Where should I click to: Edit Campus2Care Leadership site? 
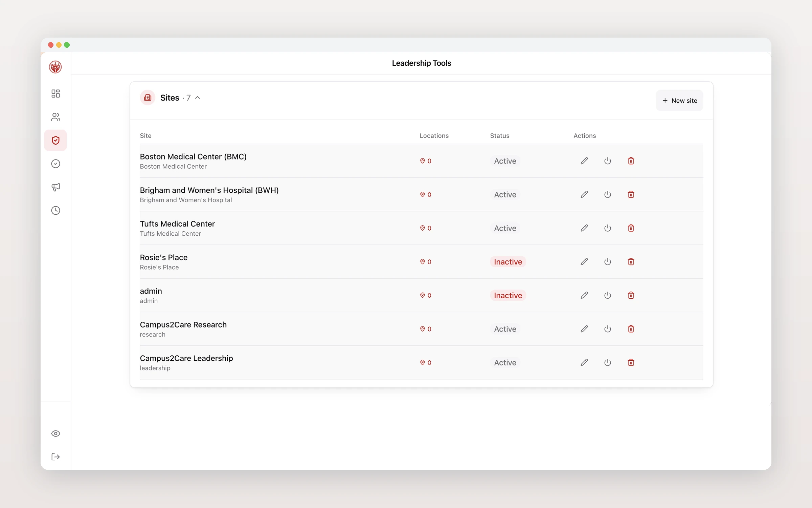(x=584, y=362)
